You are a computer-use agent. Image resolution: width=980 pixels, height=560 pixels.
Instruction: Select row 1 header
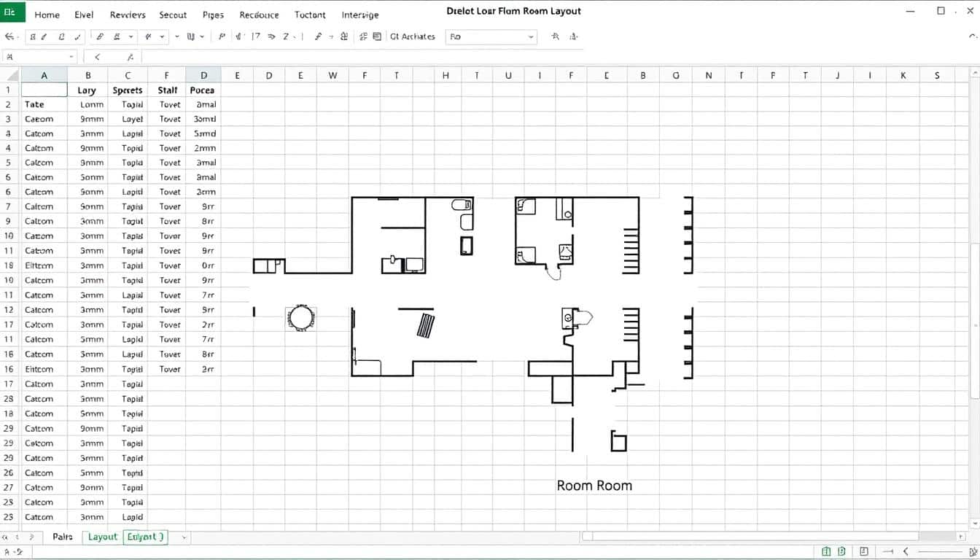[x=9, y=90]
